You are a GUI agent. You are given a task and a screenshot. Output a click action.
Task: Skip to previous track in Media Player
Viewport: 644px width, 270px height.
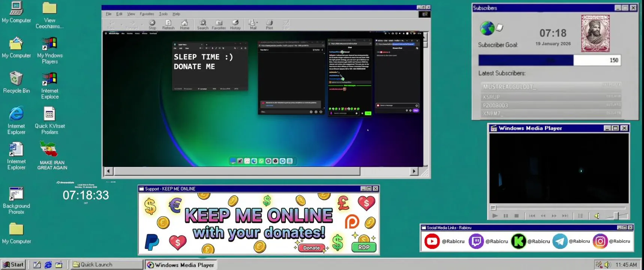[x=532, y=216]
